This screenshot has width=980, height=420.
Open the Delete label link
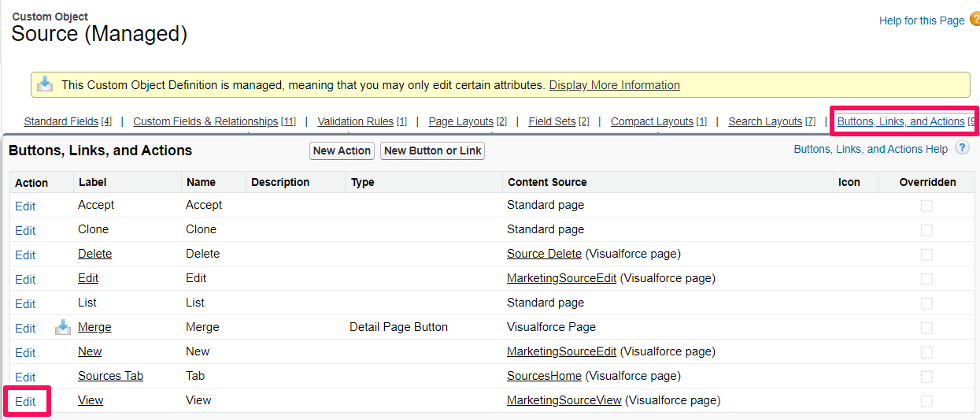click(x=94, y=254)
